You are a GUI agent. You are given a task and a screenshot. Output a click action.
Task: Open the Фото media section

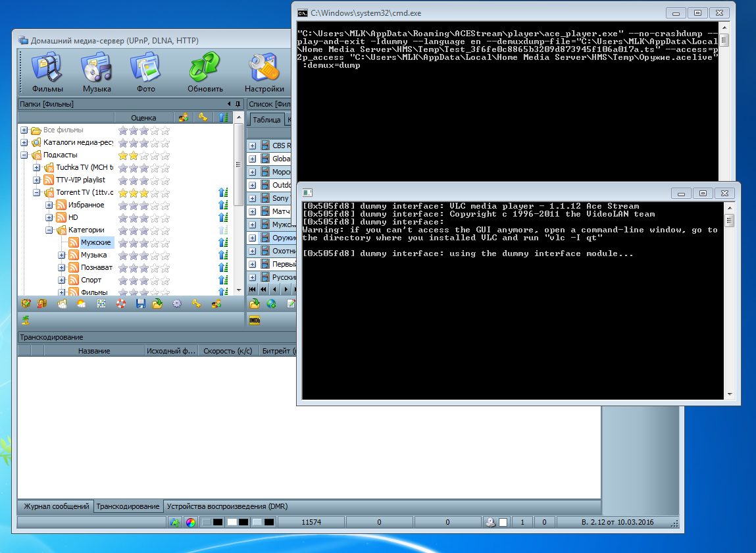point(146,72)
